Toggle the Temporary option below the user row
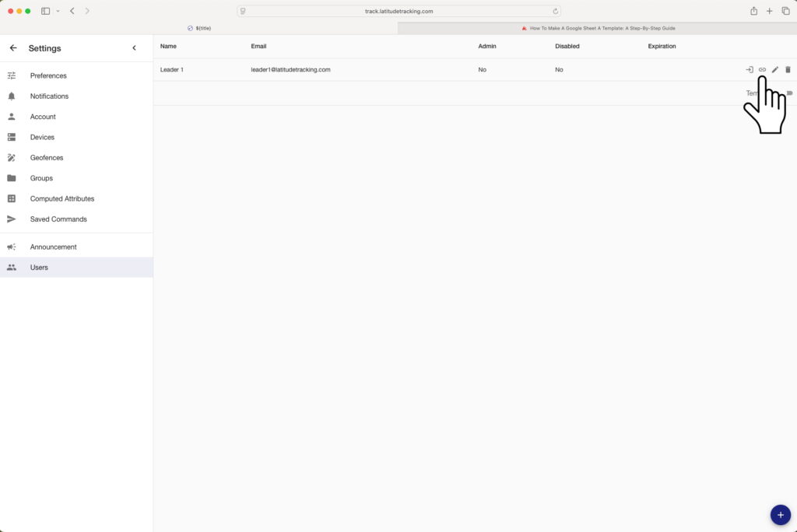The image size is (797, 532). [788, 93]
